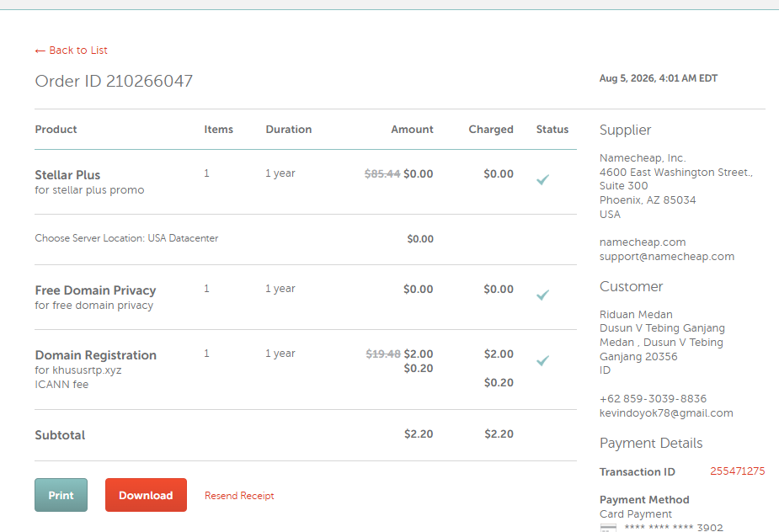Click the Print button
Image resolution: width=779 pixels, height=532 pixels.
tap(61, 495)
